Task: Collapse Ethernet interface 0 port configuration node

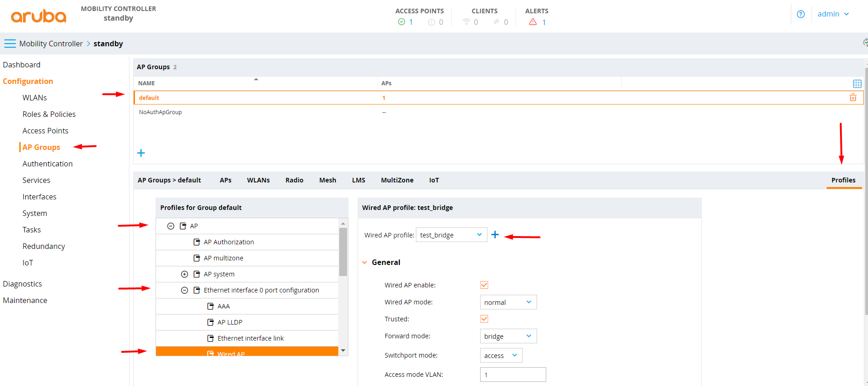Action: (x=185, y=290)
